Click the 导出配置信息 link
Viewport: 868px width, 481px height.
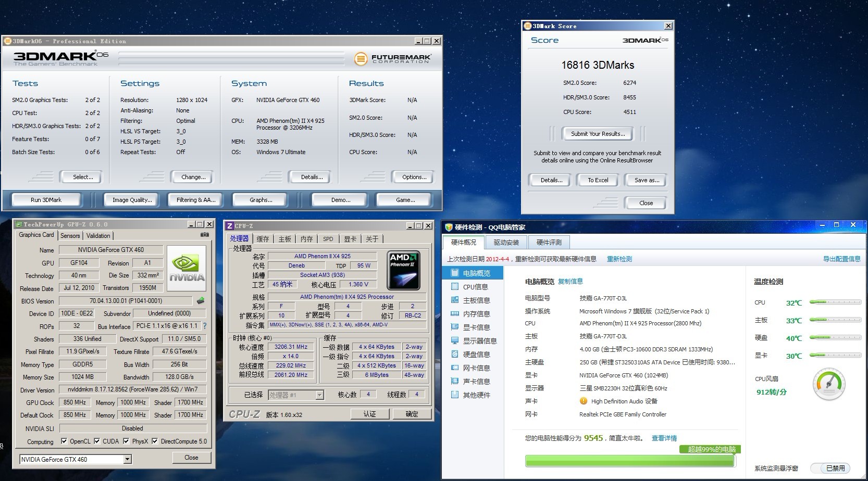[842, 259]
